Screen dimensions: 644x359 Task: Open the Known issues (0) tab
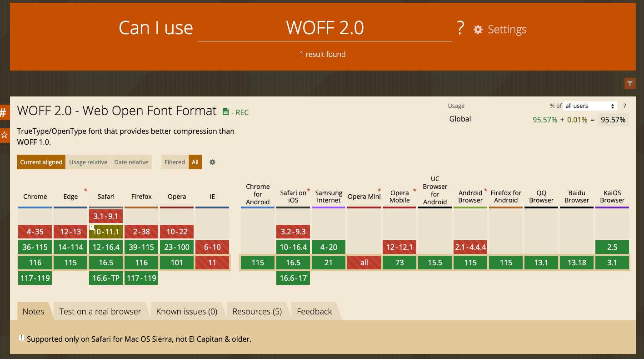187,312
